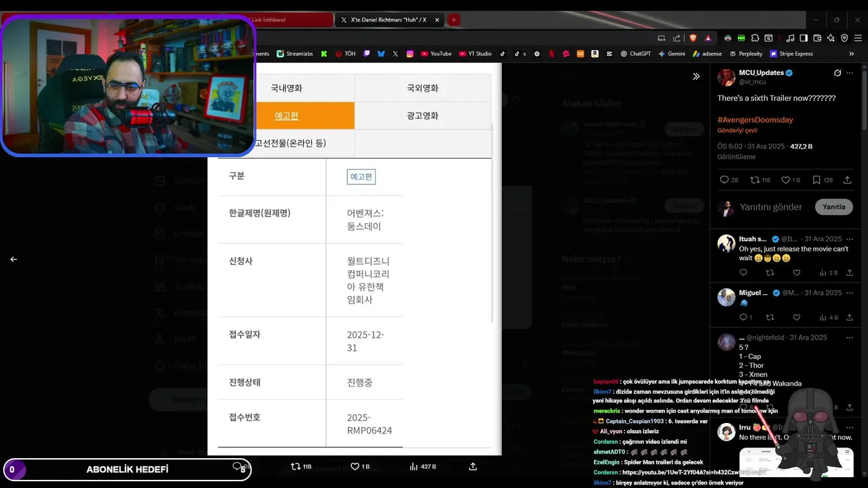
Task: Click the reply icon under Miguel's comment
Action: [743, 317]
